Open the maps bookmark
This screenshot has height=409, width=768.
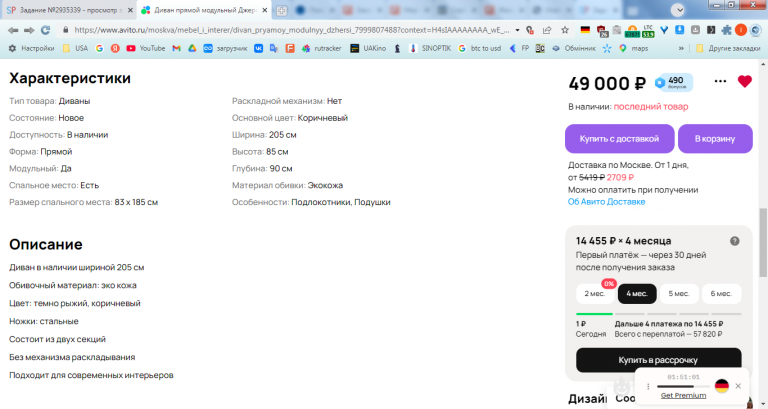(633, 48)
